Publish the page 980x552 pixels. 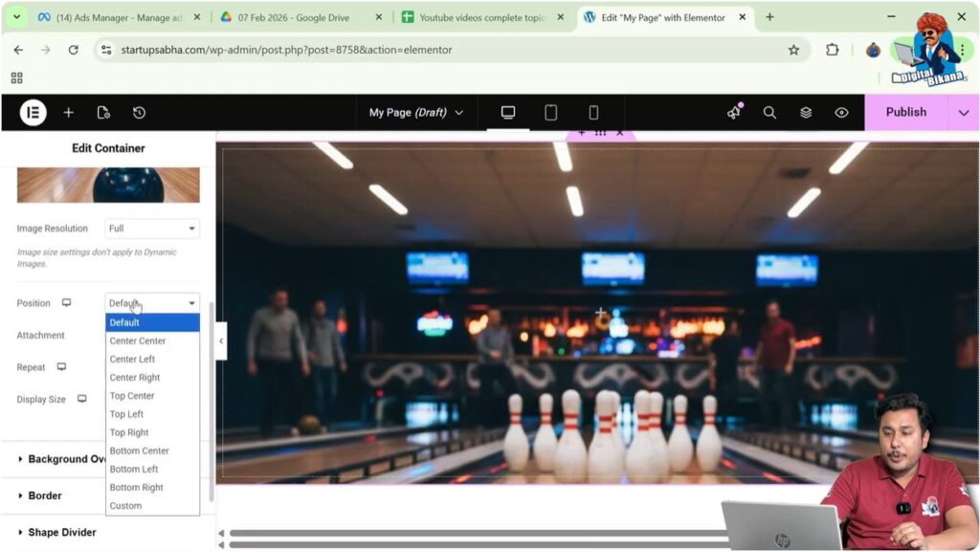[x=903, y=112]
